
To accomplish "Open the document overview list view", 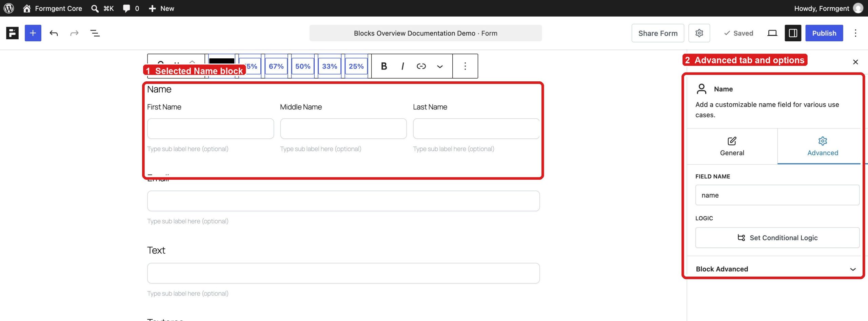I will tap(95, 33).
